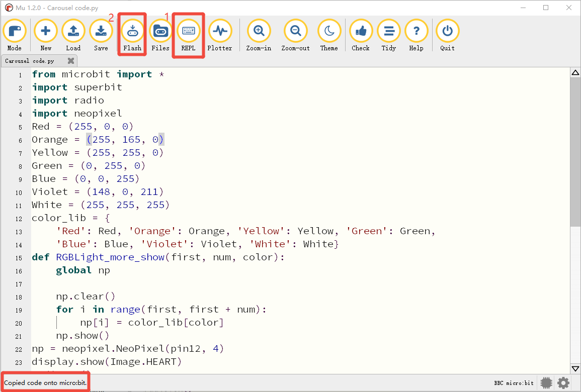The width and height of the screenshot is (581, 392).
Task: Click the Mu title bar text
Action: click(x=57, y=8)
